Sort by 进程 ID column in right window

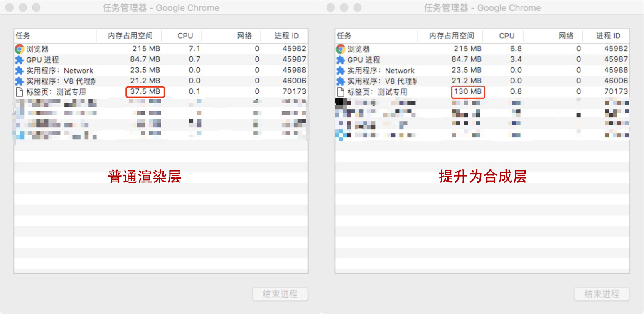(606, 36)
